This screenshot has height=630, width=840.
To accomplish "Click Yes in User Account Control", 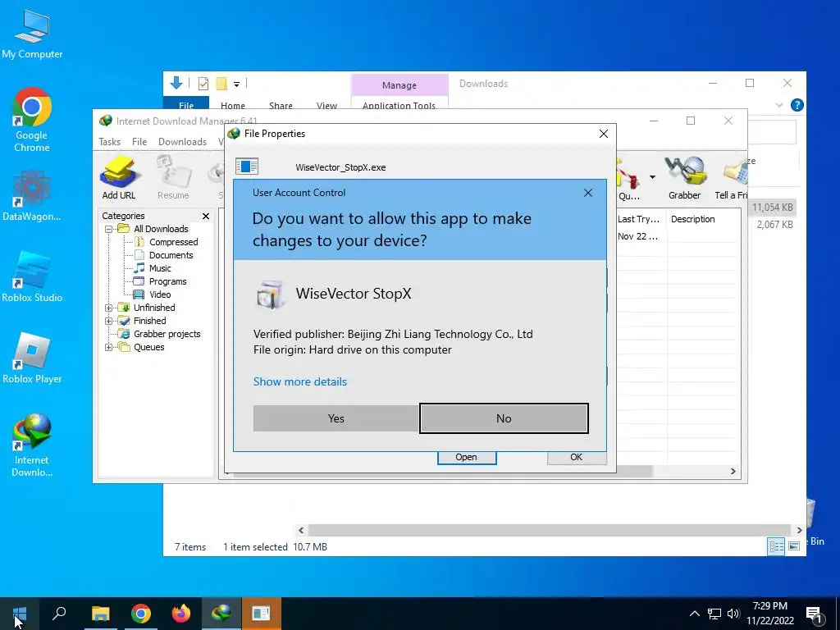I will tap(336, 418).
